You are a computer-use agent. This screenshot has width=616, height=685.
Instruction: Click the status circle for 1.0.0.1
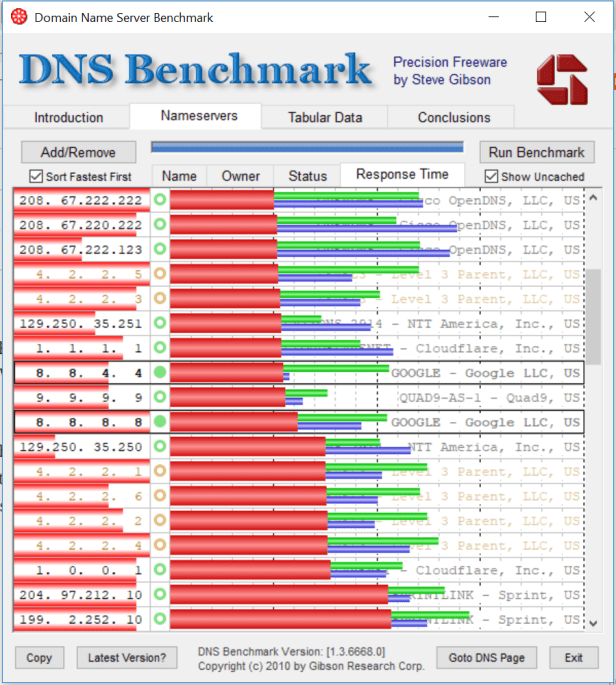click(160, 570)
